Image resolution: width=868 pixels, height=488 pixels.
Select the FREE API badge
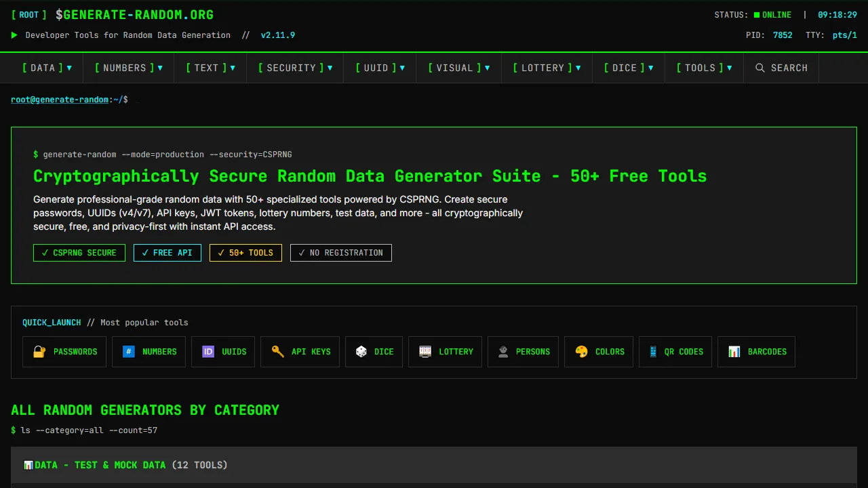(167, 252)
